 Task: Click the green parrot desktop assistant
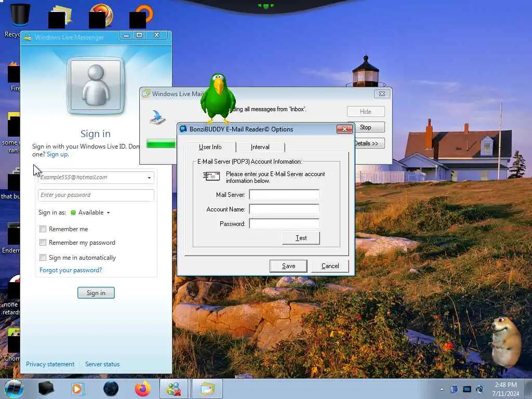pyautogui.click(x=218, y=98)
